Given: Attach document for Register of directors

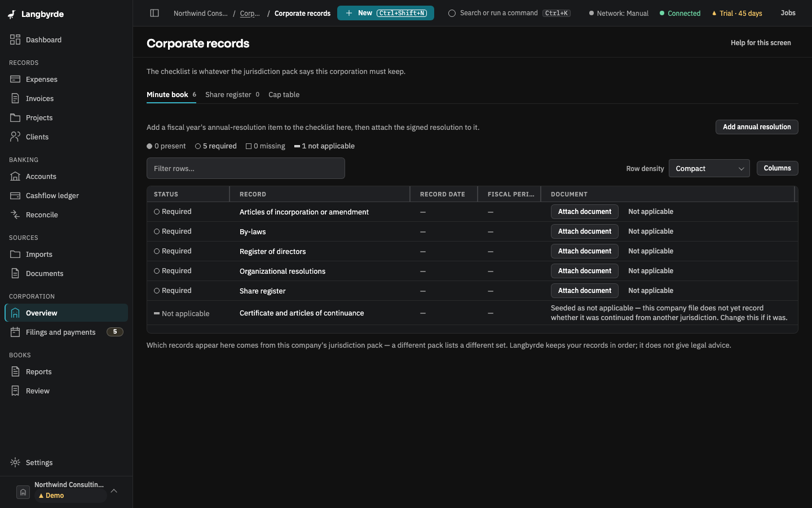Looking at the screenshot, I should tap(584, 251).
